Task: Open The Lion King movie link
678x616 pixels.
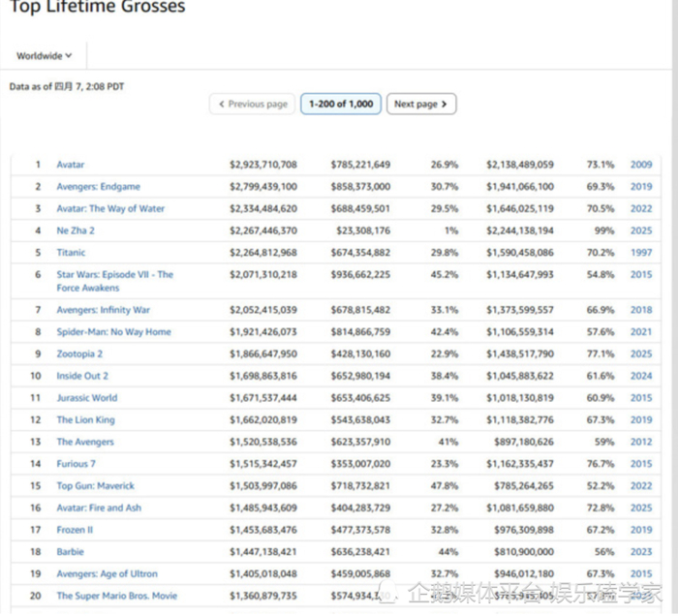Action: (x=85, y=420)
